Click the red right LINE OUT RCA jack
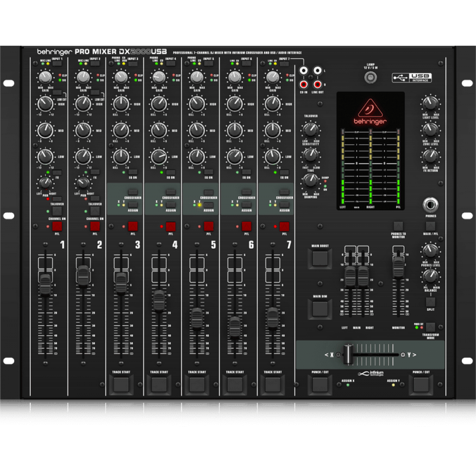 click(317, 84)
